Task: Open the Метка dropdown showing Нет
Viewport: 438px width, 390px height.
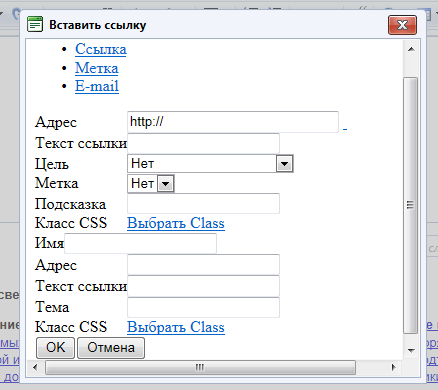Action: 151,184
